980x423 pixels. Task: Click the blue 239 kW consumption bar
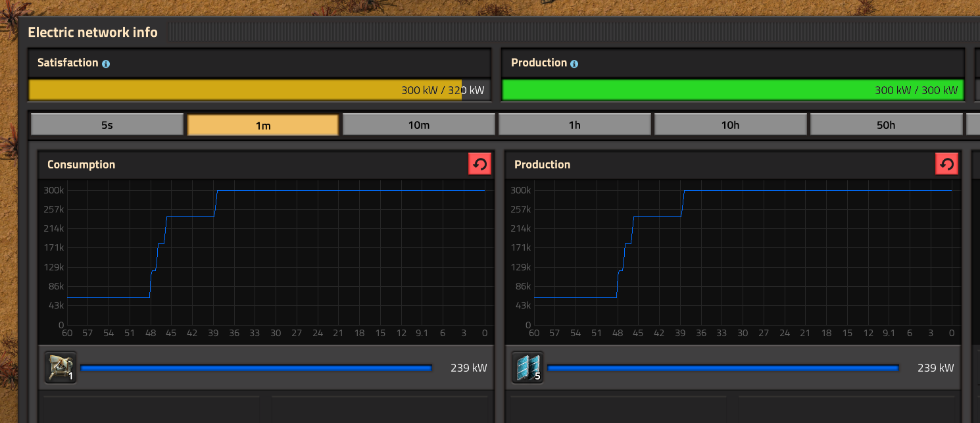pyautogui.click(x=256, y=368)
